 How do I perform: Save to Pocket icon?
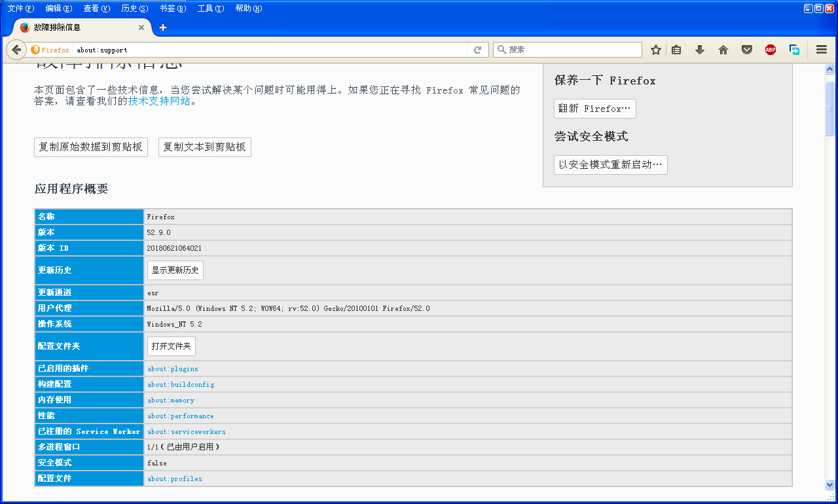click(x=747, y=50)
